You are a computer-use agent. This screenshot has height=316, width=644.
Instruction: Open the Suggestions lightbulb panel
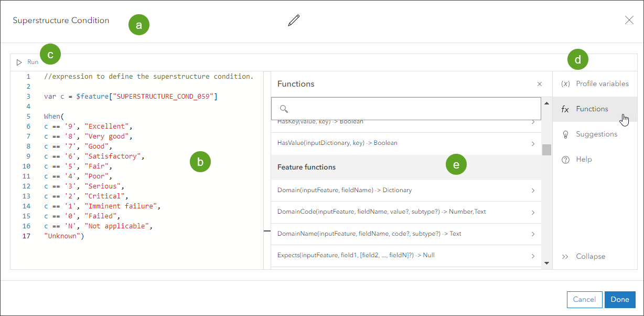tap(590, 134)
